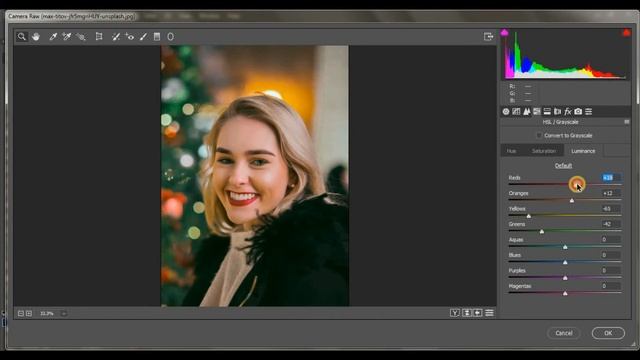This screenshot has width=640, height=360.
Task: Click the Purples value field
Action: tap(611, 271)
